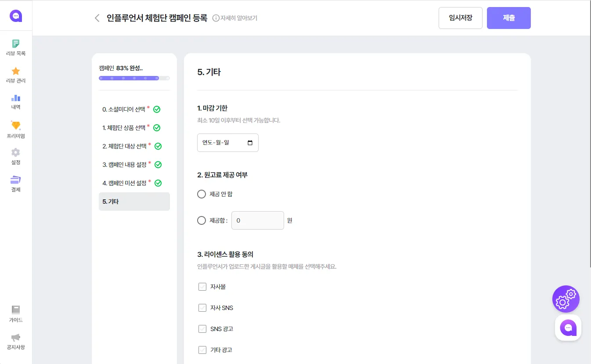The width and height of the screenshot is (591, 364).
Task: Open 공지사항 megaphone icon
Action: 16,337
